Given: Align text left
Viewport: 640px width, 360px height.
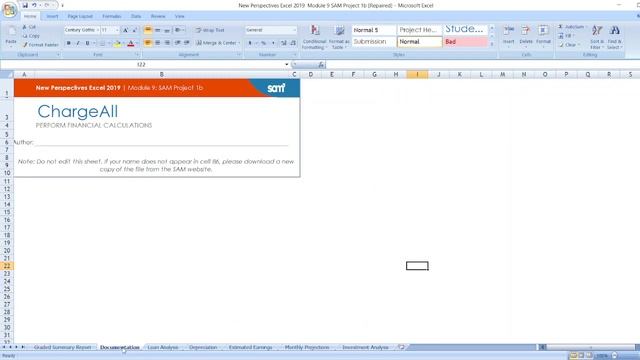Looking at the screenshot, I should tap(148, 43).
